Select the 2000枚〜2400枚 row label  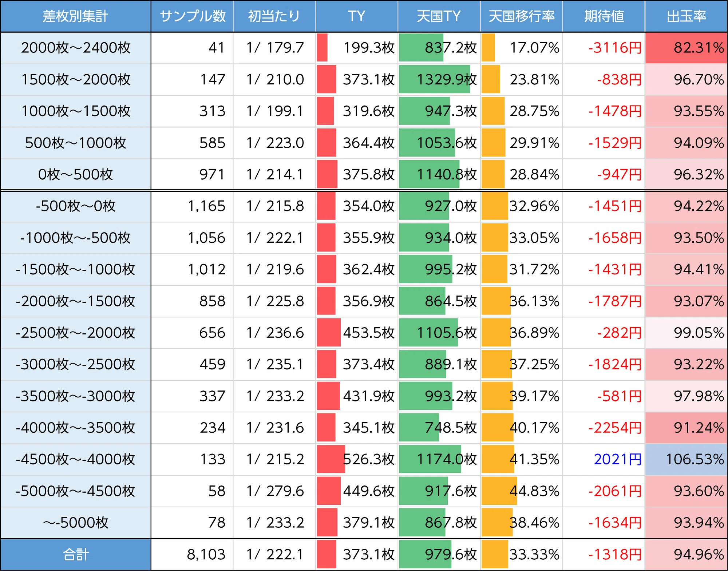[x=75, y=48]
